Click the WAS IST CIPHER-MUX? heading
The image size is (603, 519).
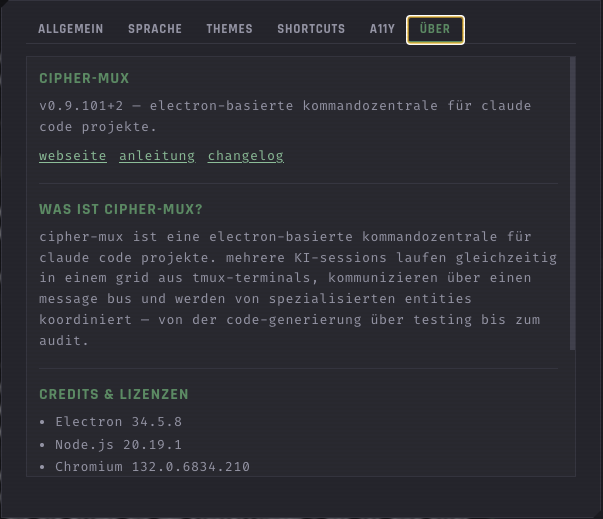(120, 210)
